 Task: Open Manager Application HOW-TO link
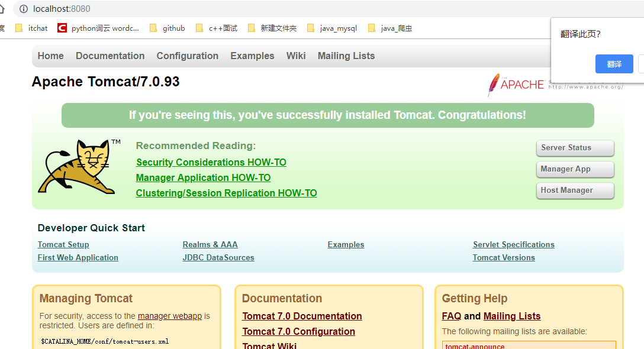click(203, 178)
